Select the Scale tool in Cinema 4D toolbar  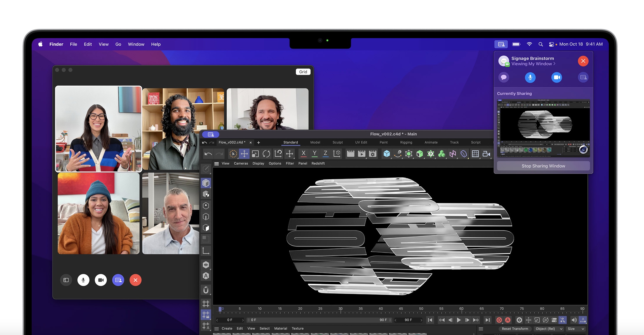(x=255, y=153)
